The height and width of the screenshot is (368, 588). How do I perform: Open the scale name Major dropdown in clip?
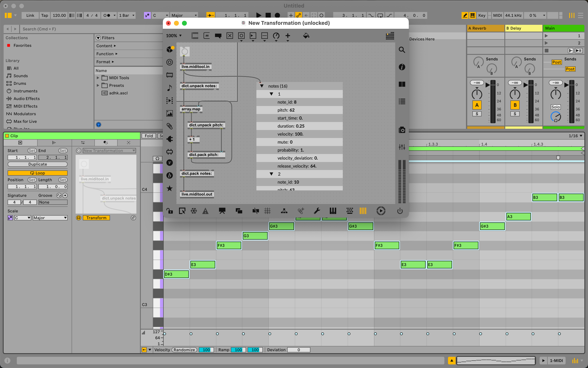50,218
